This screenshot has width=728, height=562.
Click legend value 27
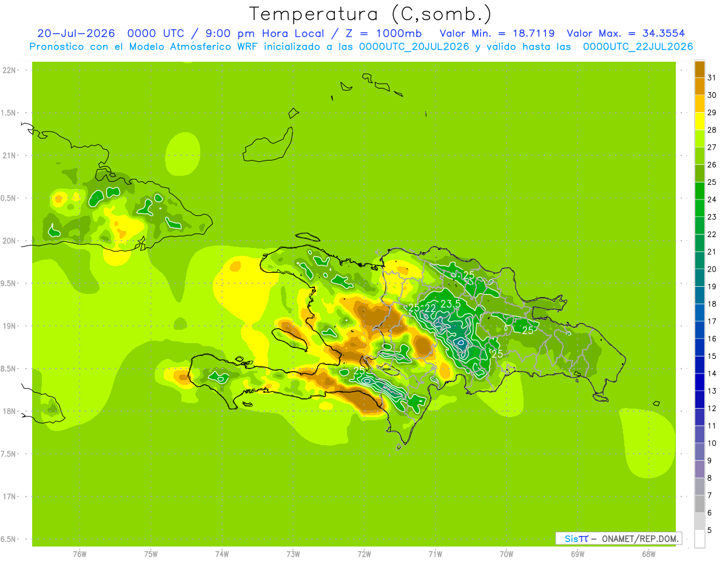[712, 147]
